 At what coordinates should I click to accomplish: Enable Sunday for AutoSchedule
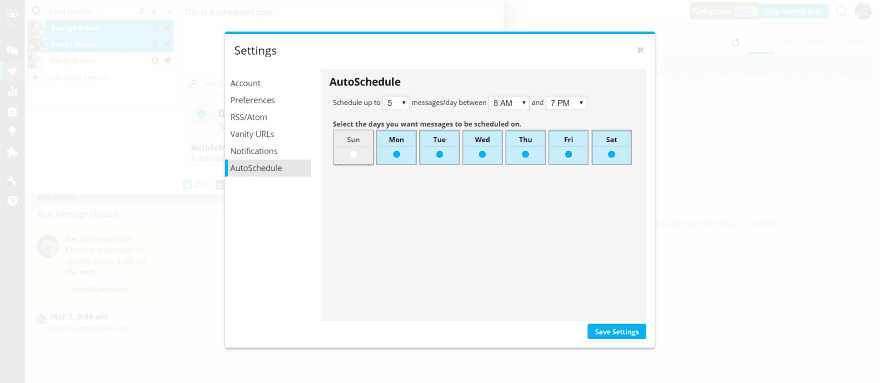pos(353,147)
